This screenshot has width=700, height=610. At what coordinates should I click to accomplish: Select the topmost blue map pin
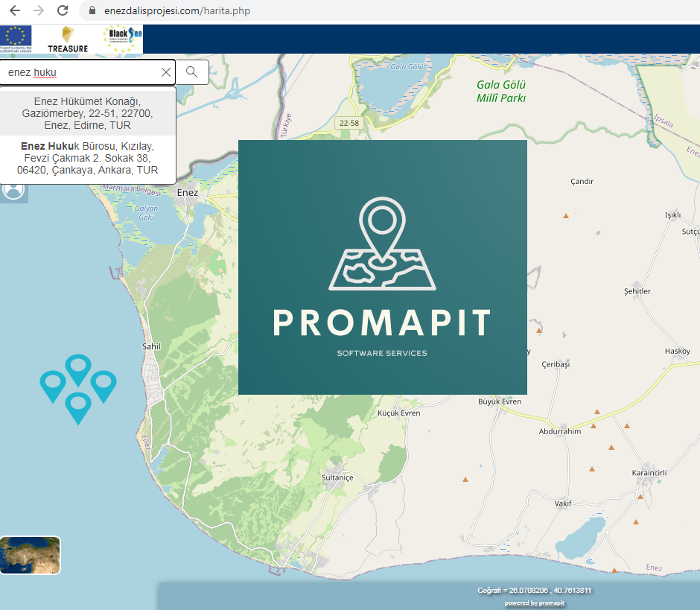[77, 368]
